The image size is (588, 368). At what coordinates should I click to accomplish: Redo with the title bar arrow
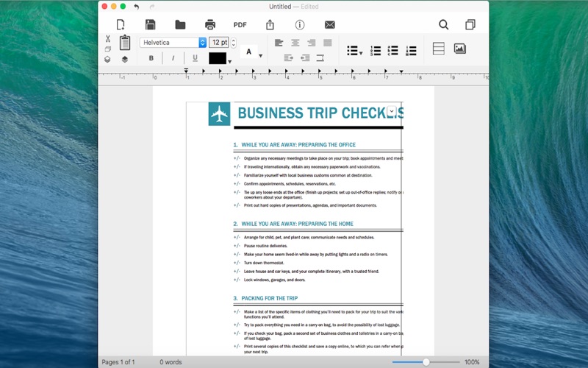152,7
